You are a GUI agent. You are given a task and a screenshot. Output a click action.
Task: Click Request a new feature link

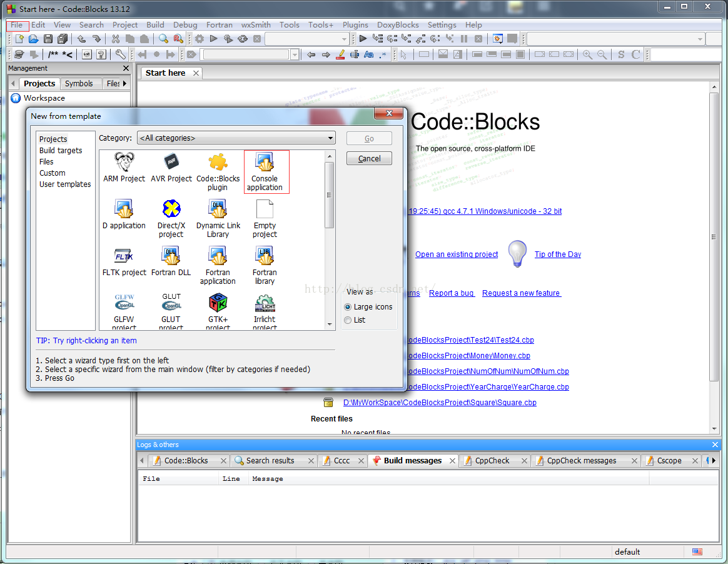(x=522, y=293)
